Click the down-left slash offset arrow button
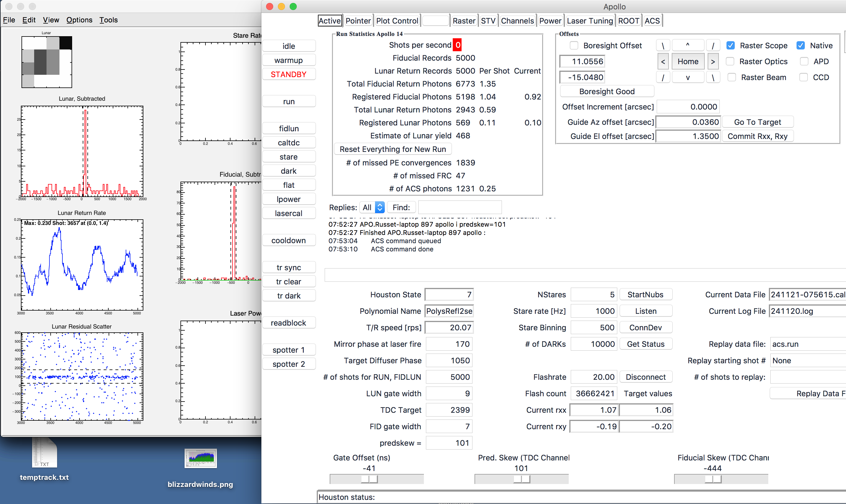The width and height of the screenshot is (846, 504). (x=663, y=77)
